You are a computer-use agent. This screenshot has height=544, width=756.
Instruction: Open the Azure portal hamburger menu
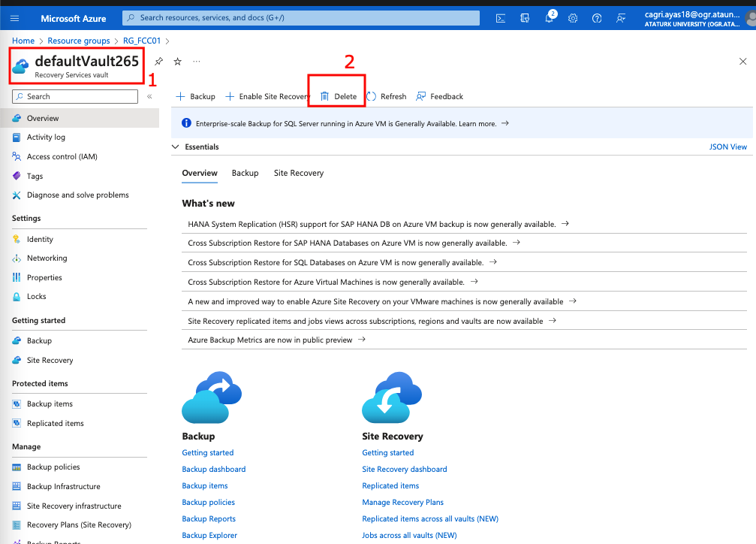coord(14,18)
